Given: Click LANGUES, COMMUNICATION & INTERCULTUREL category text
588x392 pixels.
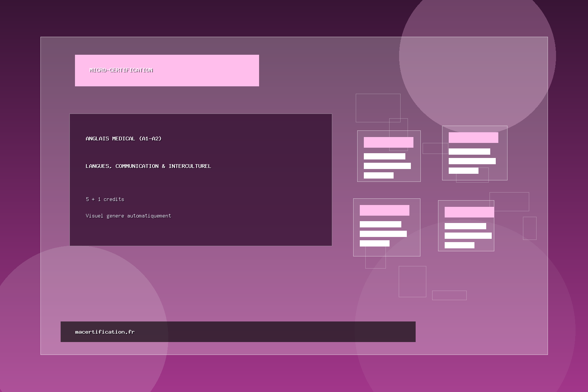Looking at the screenshot, I should (148, 166).
